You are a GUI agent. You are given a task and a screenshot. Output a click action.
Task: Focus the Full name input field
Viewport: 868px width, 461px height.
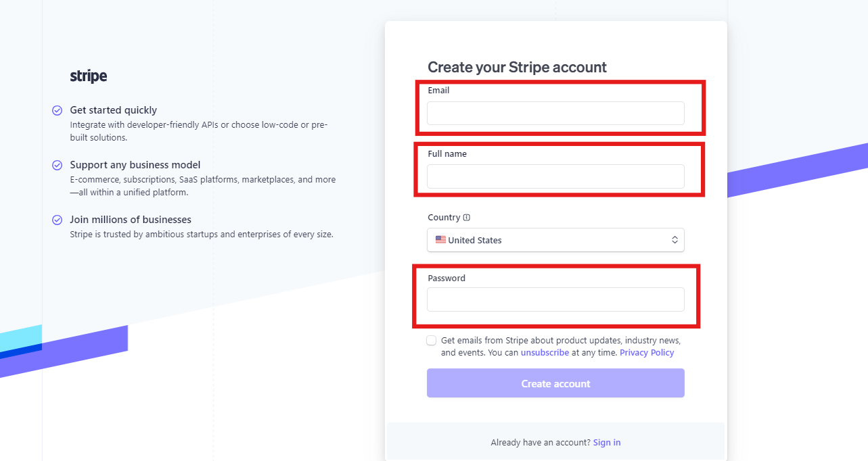[555, 176]
